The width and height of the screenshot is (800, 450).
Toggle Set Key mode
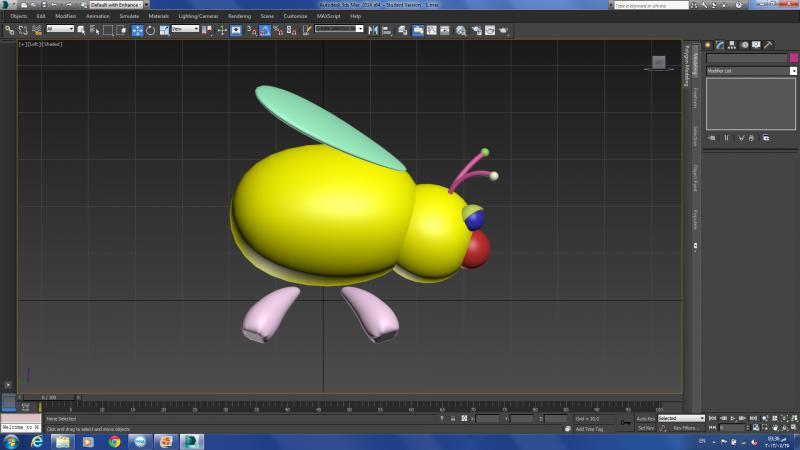coord(646,428)
